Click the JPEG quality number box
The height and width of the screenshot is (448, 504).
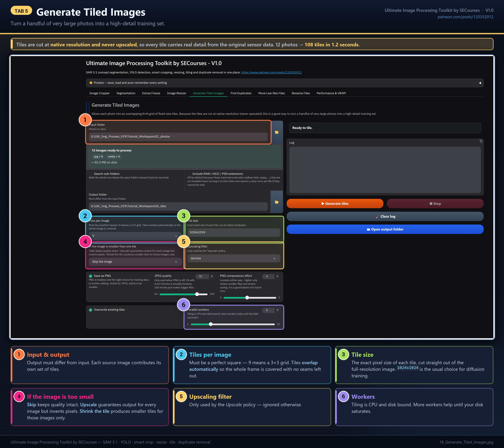click(202, 276)
